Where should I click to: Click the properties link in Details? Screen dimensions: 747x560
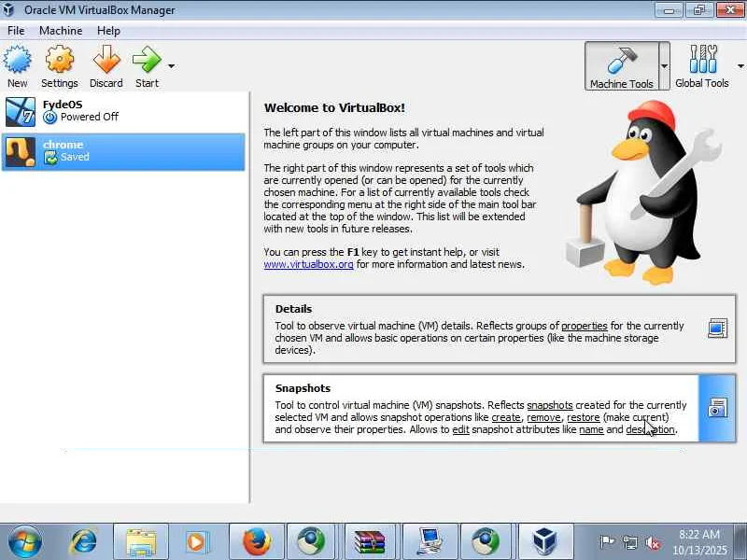point(585,326)
